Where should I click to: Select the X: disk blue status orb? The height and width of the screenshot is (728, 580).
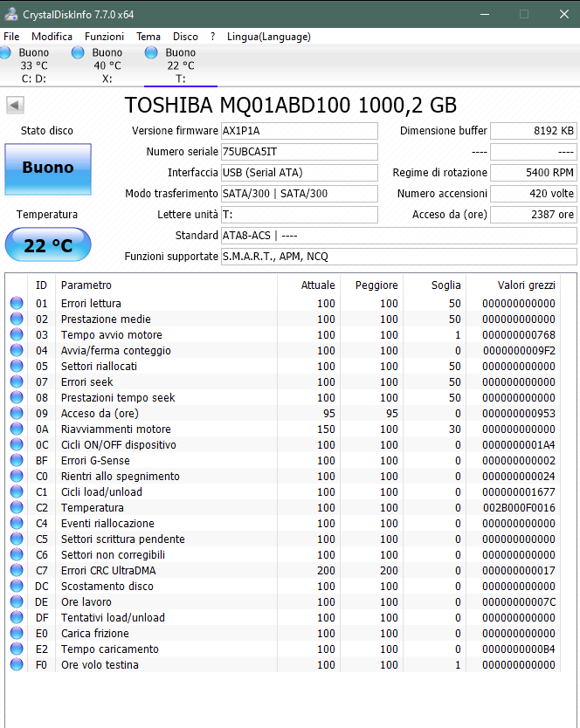[78, 52]
